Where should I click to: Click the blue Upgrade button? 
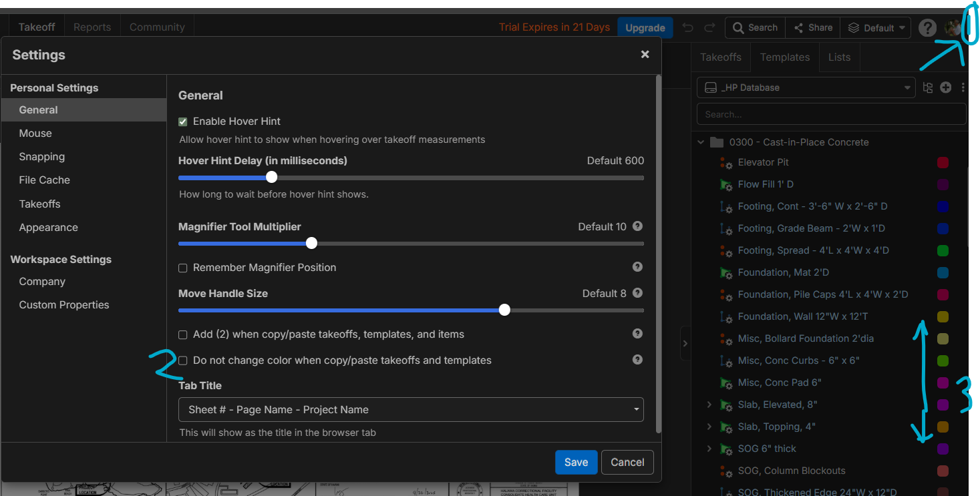[x=645, y=27]
